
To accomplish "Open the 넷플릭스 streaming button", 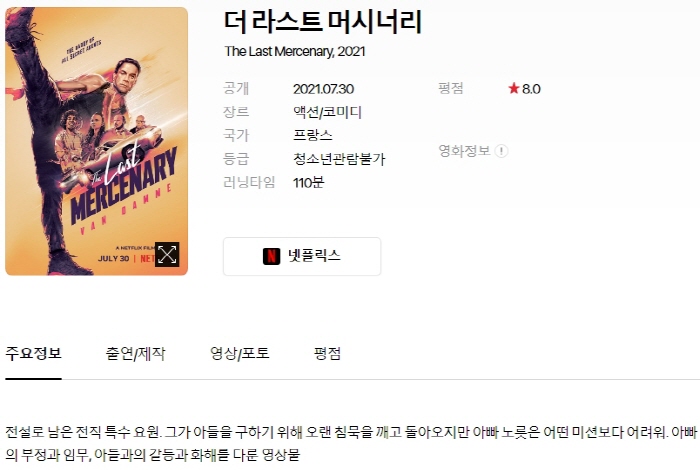I will coord(302,256).
